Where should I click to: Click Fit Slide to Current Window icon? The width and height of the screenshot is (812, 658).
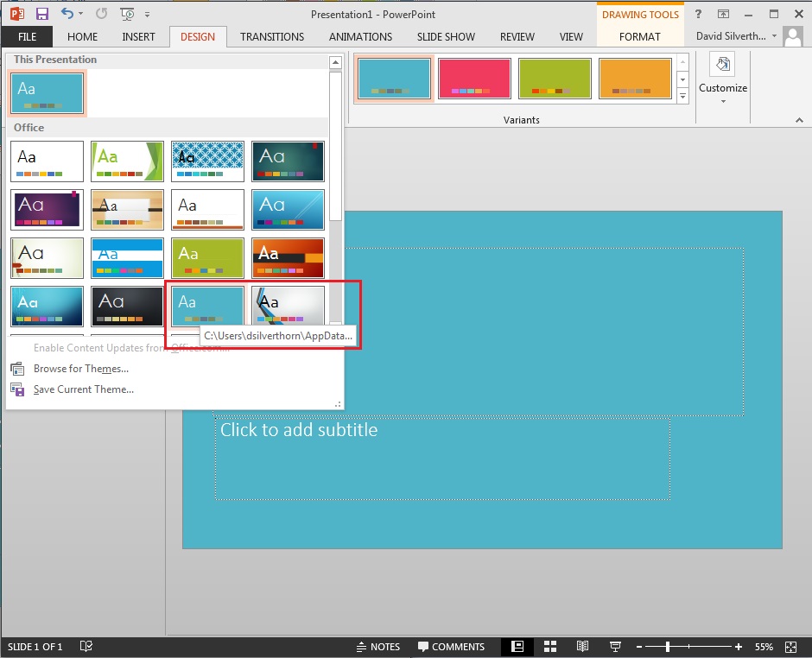click(x=790, y=646)
